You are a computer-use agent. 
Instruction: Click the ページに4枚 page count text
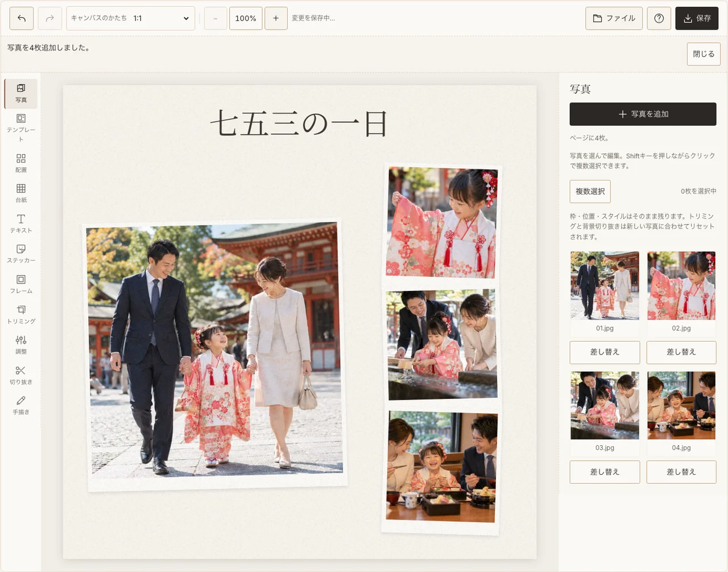point(589,138)
